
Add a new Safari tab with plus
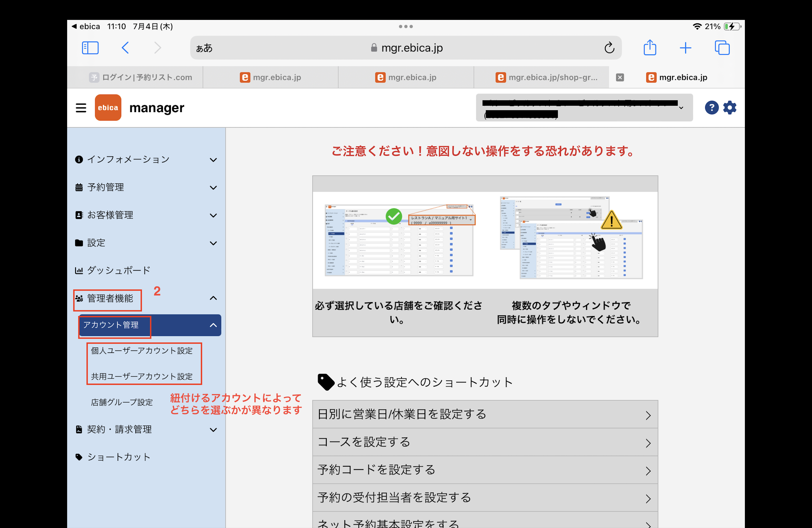(685, 48)
